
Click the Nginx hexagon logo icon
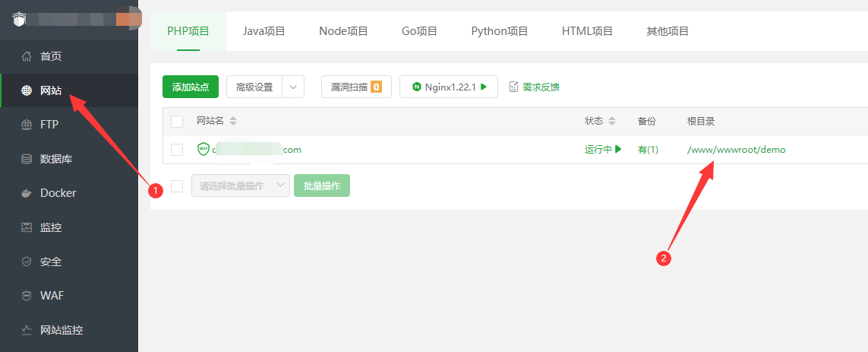(x=416, y=87)
